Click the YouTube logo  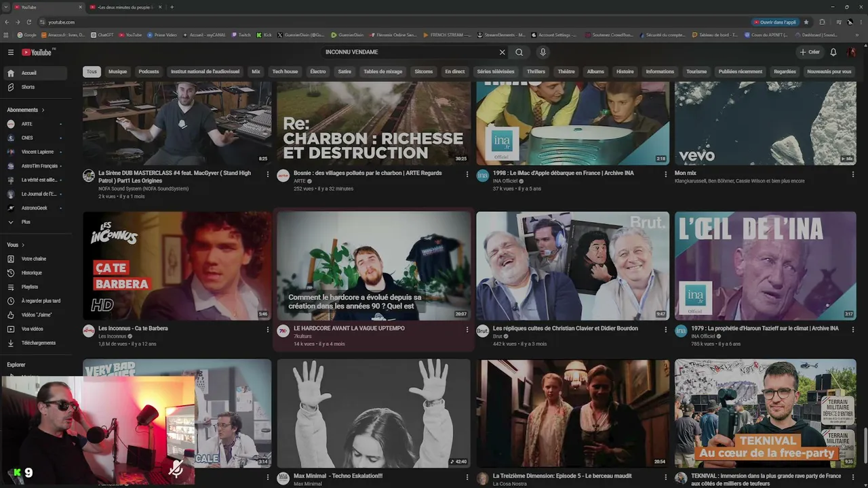[x=37, y=52]
